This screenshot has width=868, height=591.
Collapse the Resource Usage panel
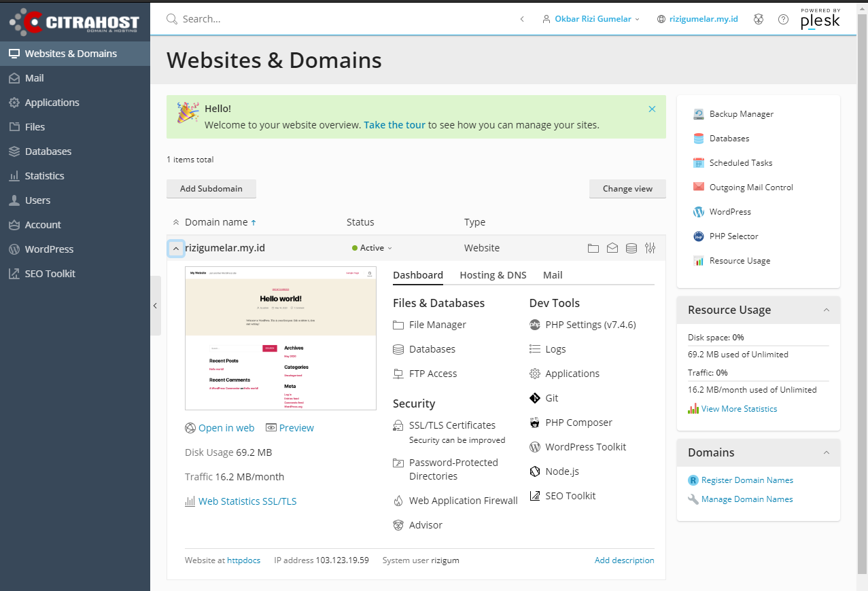click(x=827, y=310)
